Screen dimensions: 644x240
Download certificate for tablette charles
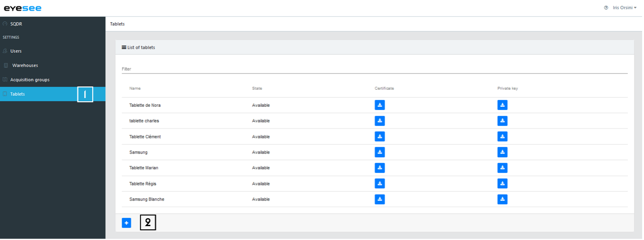coord(379,121)
